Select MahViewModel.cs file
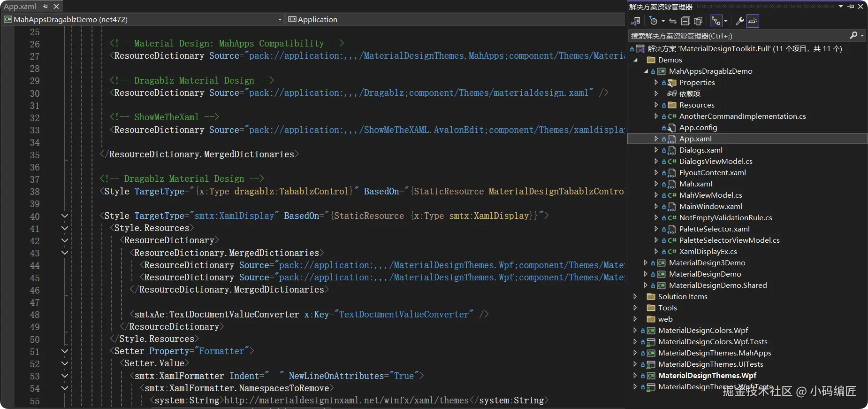 point(711,195)
